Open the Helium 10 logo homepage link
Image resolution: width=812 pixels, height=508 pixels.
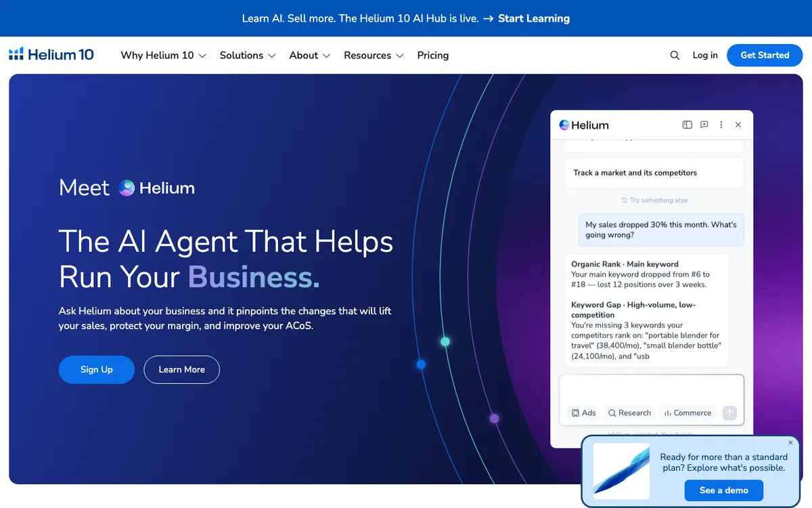pyautogui.click(x=51, y=55)
